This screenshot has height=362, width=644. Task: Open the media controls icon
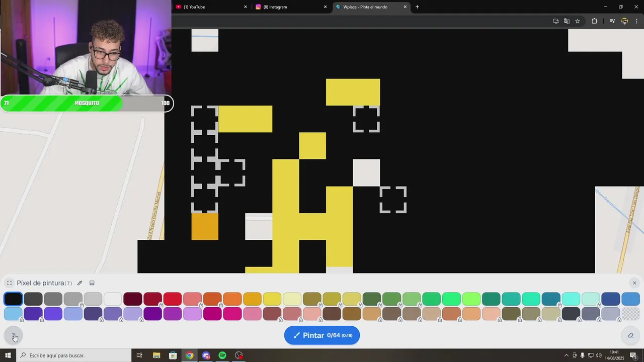(x=612, y=21)
